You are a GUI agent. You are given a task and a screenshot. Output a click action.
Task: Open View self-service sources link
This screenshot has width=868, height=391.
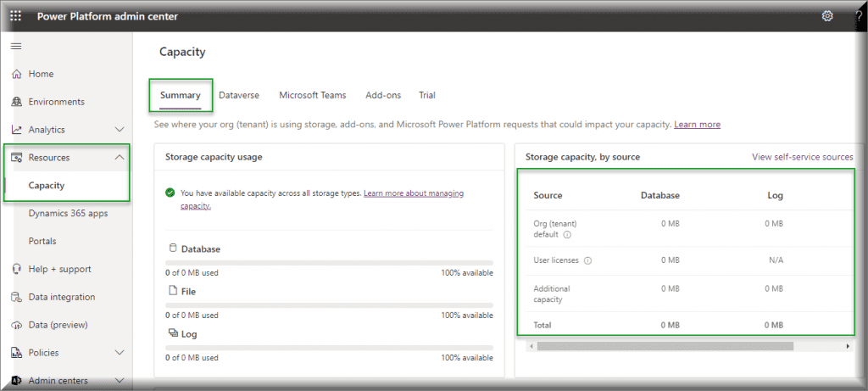pyautogui.click(x=802, y=157)
